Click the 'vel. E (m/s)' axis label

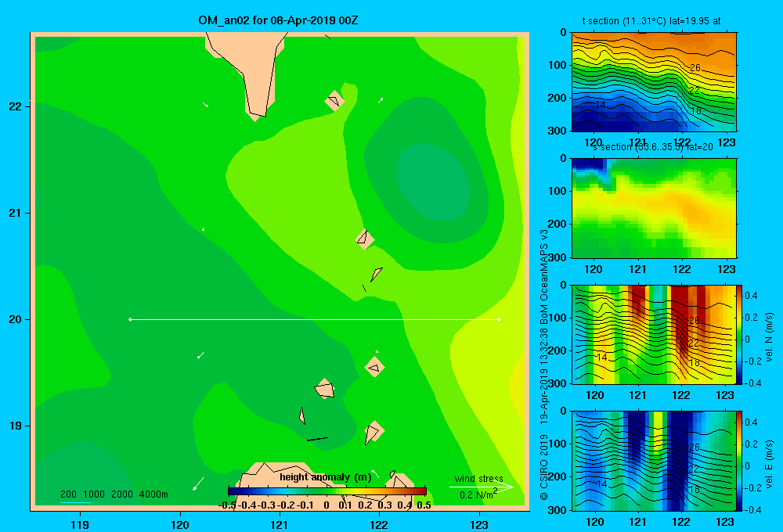tap(770, 464)
